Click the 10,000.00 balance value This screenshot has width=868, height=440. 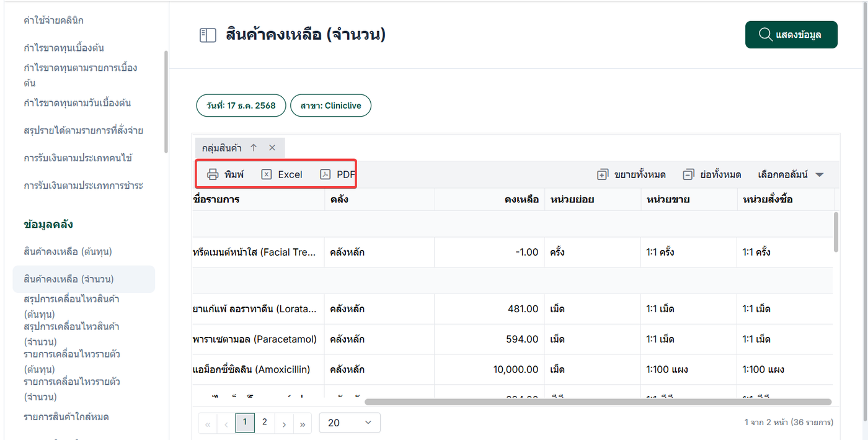click(516, 369)
